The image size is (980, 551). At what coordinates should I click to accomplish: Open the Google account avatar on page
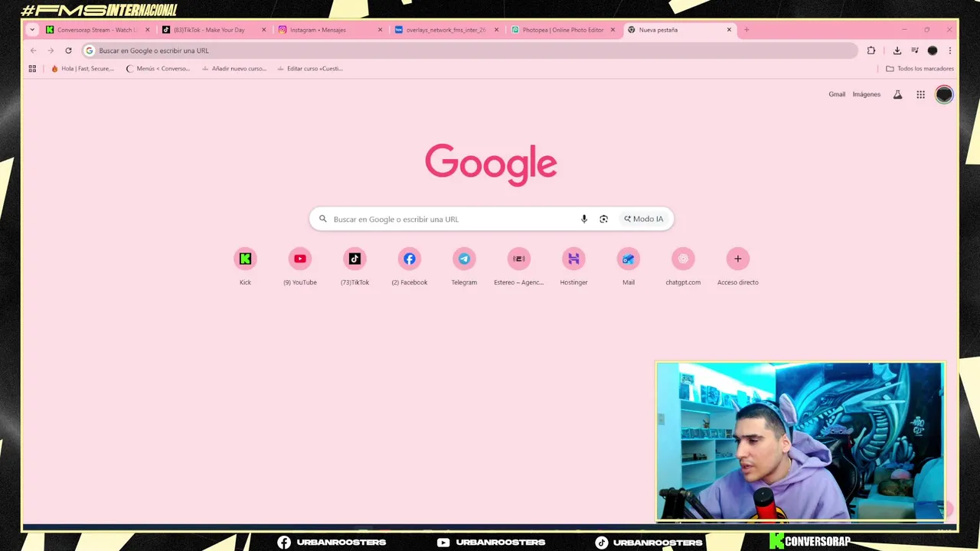coord(944,94)
